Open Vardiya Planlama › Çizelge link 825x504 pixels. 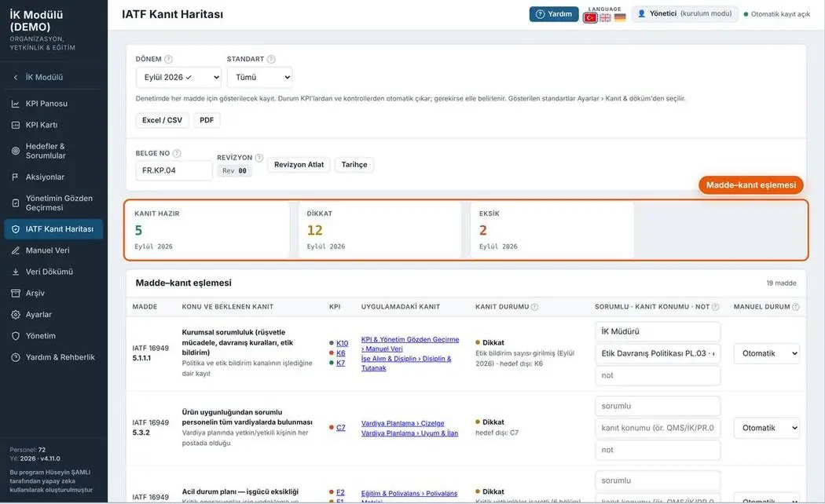pyautogui.click(x=402, y=424)
